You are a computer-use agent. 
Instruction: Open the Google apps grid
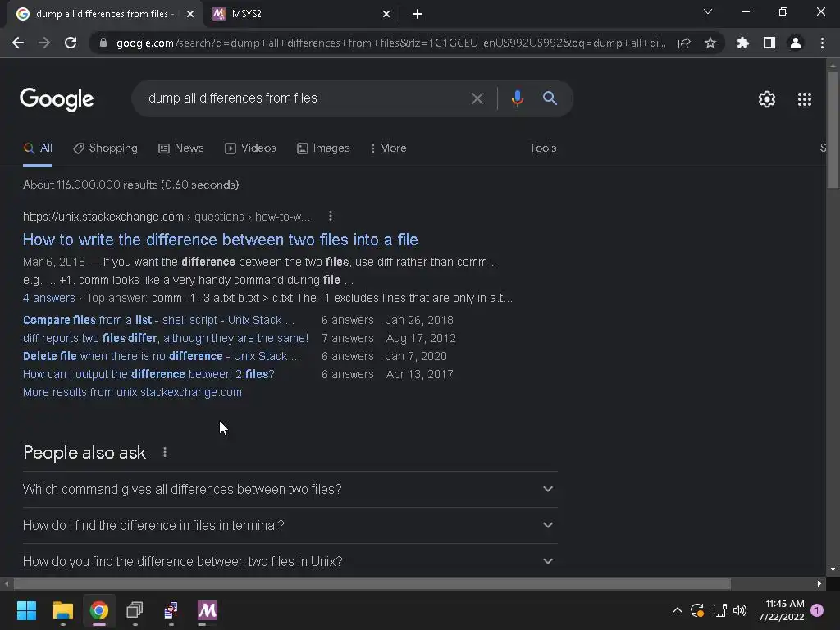click(x=805, y=99)
